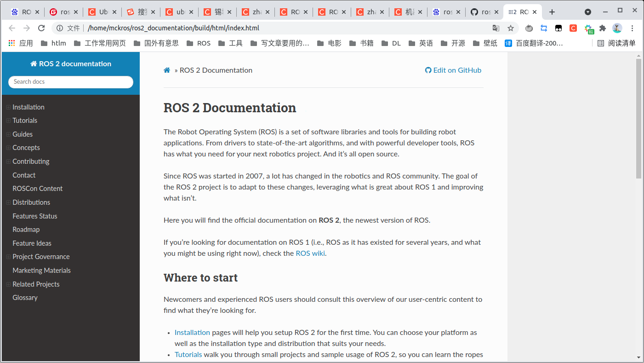Expand the Distributions section in the sidebar
This screenshot has width=644, height=363.
(x=8, y=202)
